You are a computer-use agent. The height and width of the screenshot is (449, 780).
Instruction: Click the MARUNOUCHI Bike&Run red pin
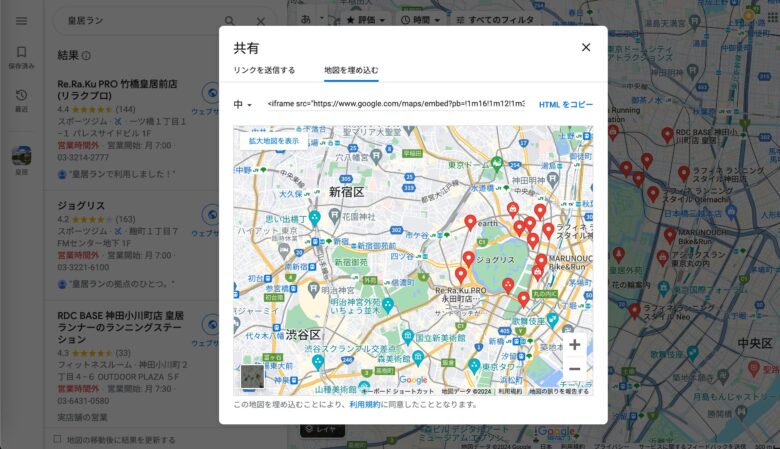click(x=541, y=261)
